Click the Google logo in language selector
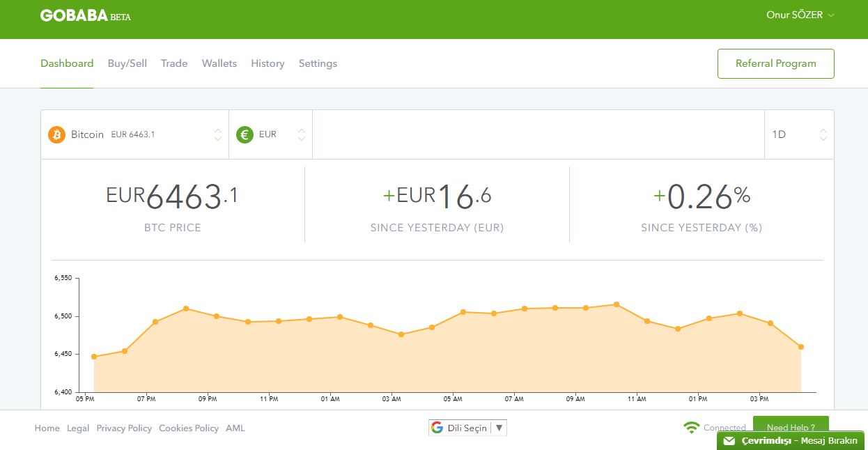The width and height of the screenshot is (868, 450). tap(437, 428)
